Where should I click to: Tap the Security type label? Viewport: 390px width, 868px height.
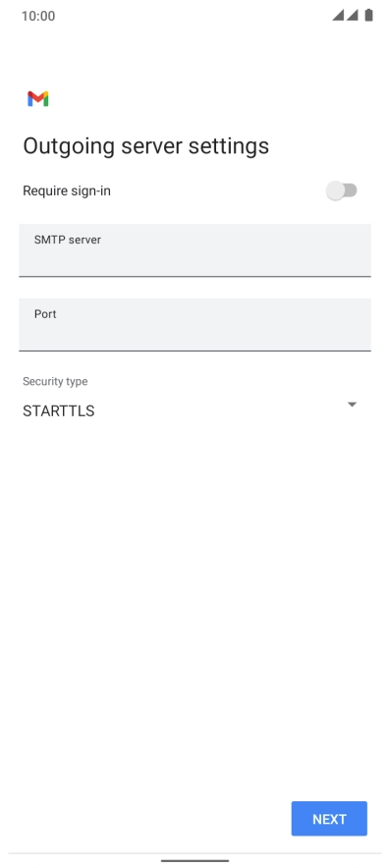(55, 381)
